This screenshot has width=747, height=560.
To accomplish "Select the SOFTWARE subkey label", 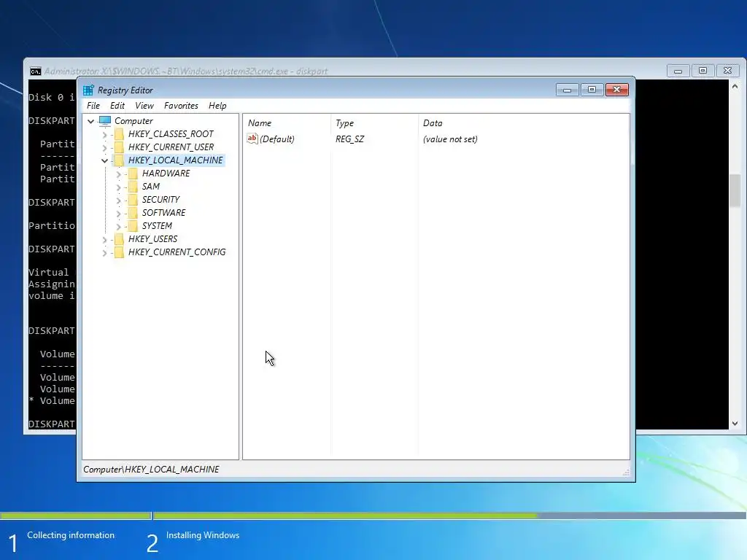I will click(163, 213).
